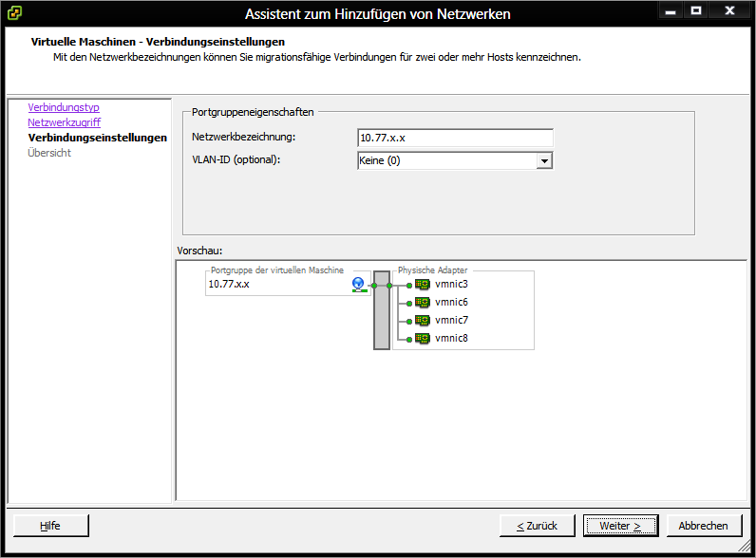Viewport: 756px width, 558px height.
Task: Proceed with the Weiter button
Action: click(x=620, y=526)
